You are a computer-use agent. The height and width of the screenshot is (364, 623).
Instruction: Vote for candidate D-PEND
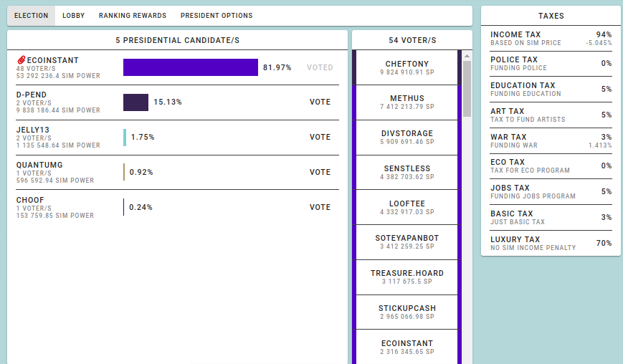320,102
